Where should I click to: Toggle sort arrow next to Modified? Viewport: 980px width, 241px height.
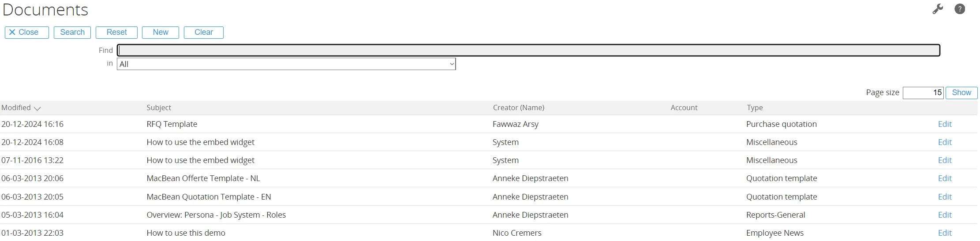tap(37, 108)
